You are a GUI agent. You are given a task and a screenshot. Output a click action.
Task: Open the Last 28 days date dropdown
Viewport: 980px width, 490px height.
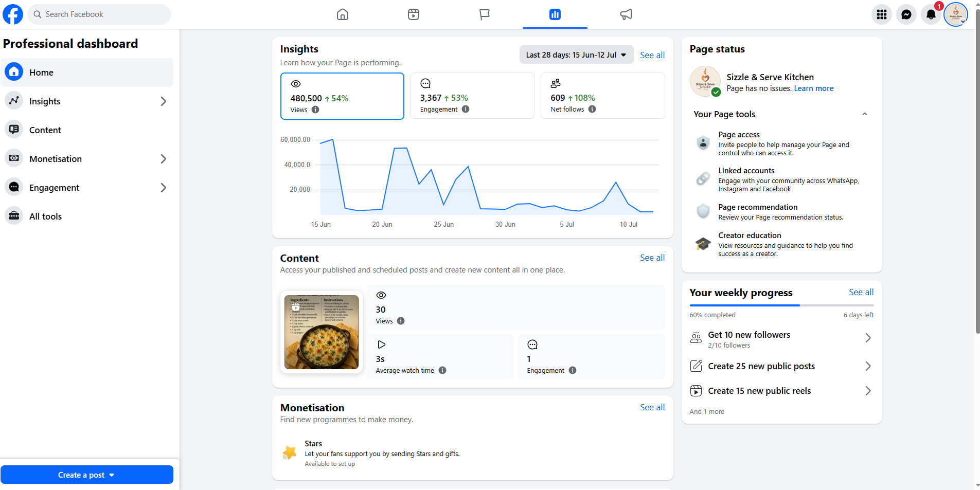576,55
